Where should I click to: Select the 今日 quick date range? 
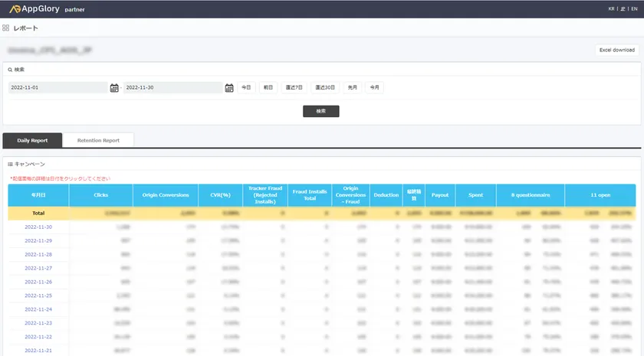tap(246, 87)
